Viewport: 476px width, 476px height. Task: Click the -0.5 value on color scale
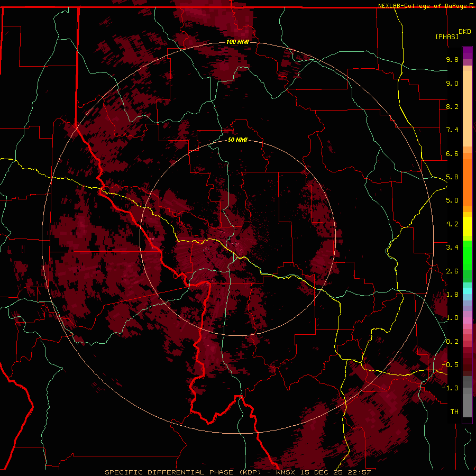tap(451, 365)
